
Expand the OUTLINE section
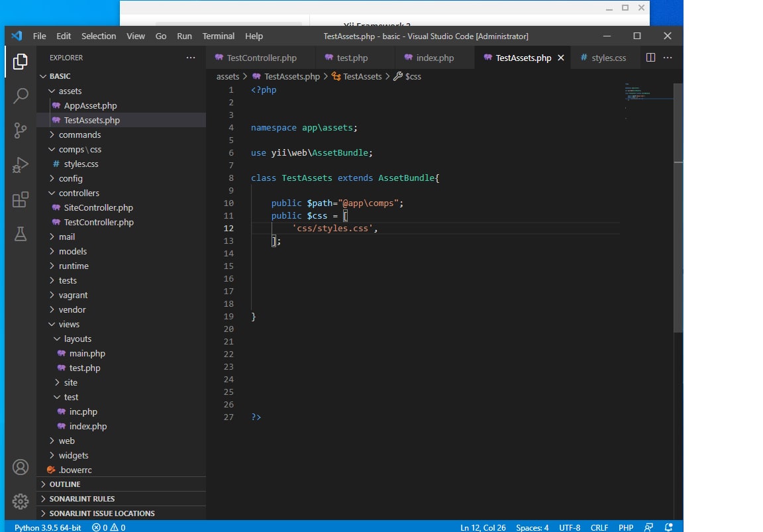coord(121,484)
